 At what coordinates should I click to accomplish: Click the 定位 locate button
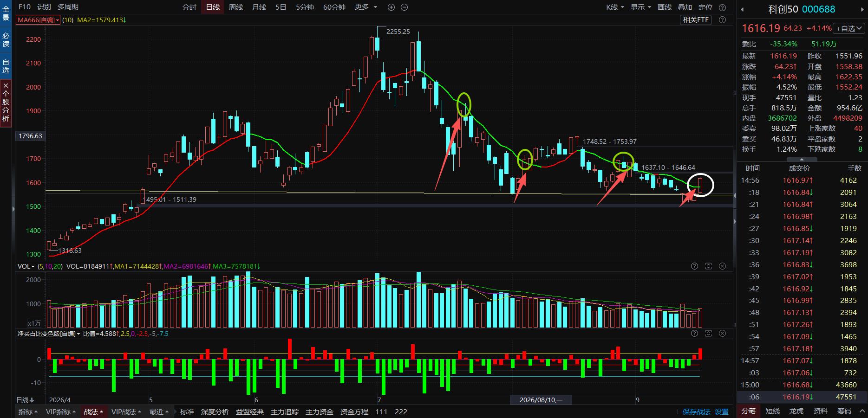(x=705, y=7)
